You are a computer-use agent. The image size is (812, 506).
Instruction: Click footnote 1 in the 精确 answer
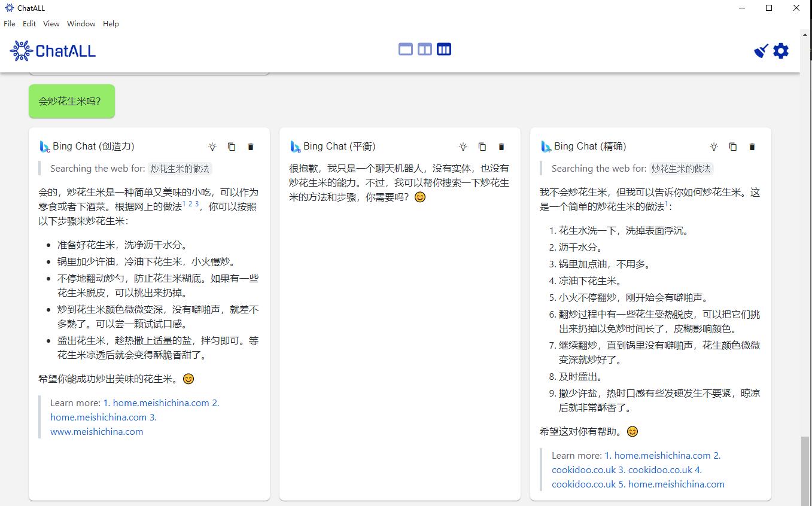click(x=667, y=204)
